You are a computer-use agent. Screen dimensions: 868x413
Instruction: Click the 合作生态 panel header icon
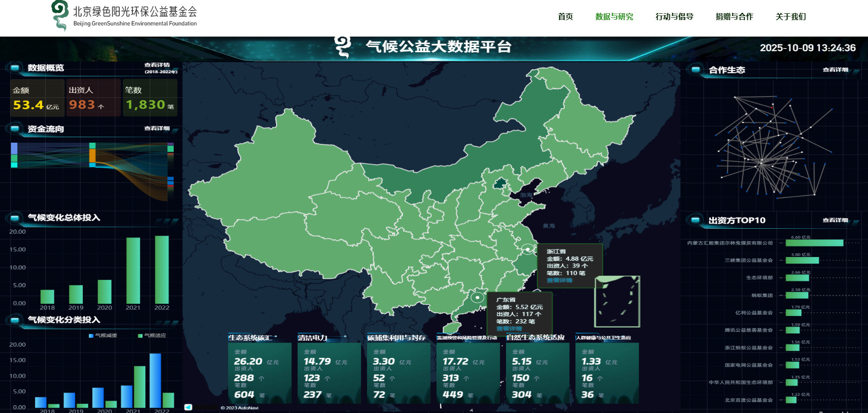click(x=696, y=70)
